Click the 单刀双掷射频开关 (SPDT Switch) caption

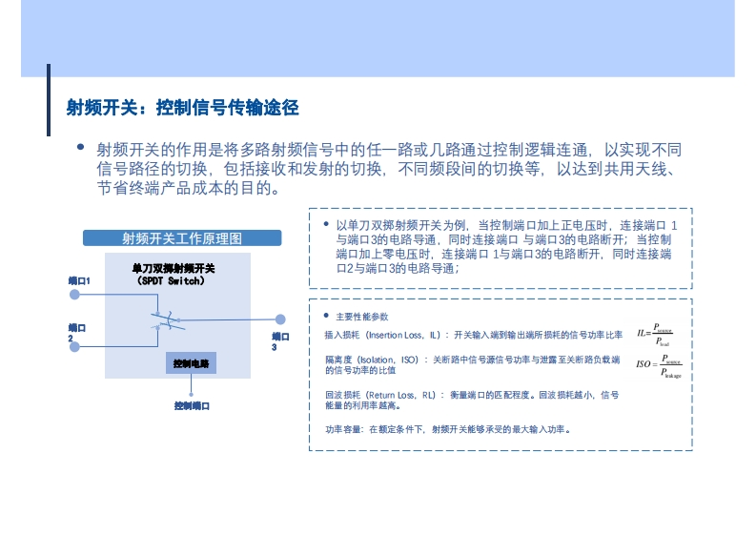click(x=173, y=276)
